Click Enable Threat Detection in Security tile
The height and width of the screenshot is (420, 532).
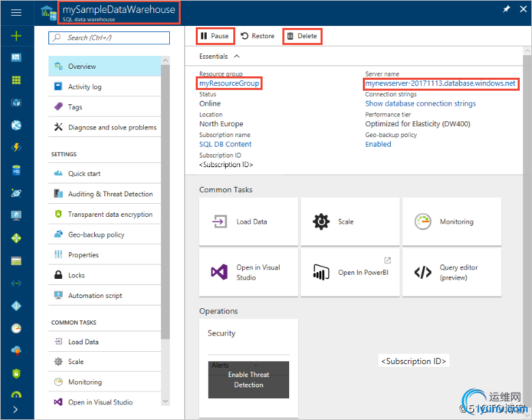pos(248,380)
